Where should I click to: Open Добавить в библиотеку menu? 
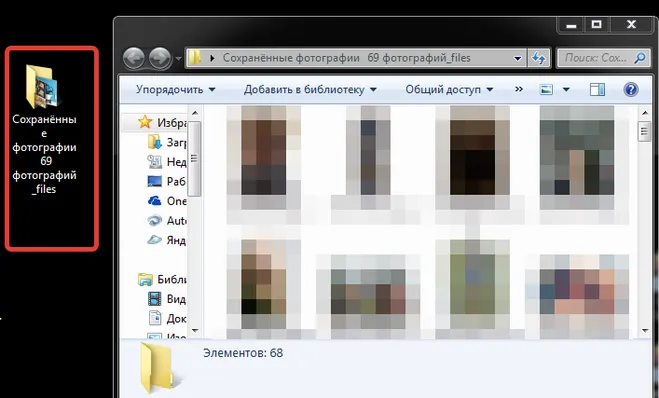(310, 89)
